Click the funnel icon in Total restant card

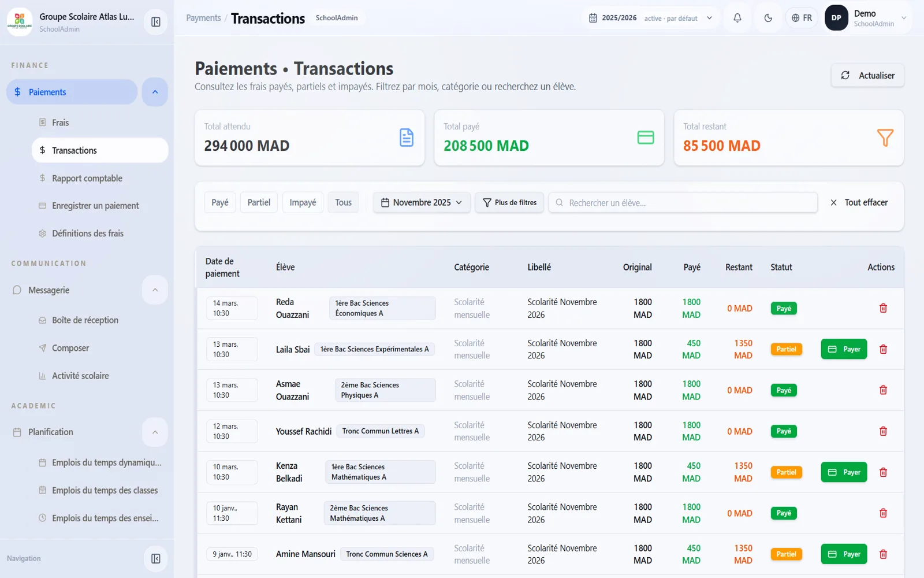click(885, 138)
